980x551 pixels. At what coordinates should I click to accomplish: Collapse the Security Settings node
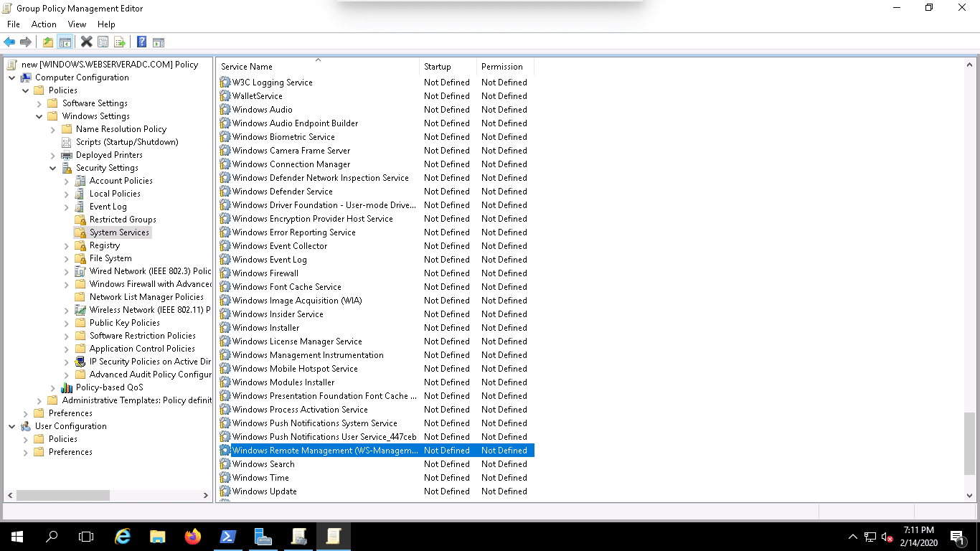pos(53,168)
